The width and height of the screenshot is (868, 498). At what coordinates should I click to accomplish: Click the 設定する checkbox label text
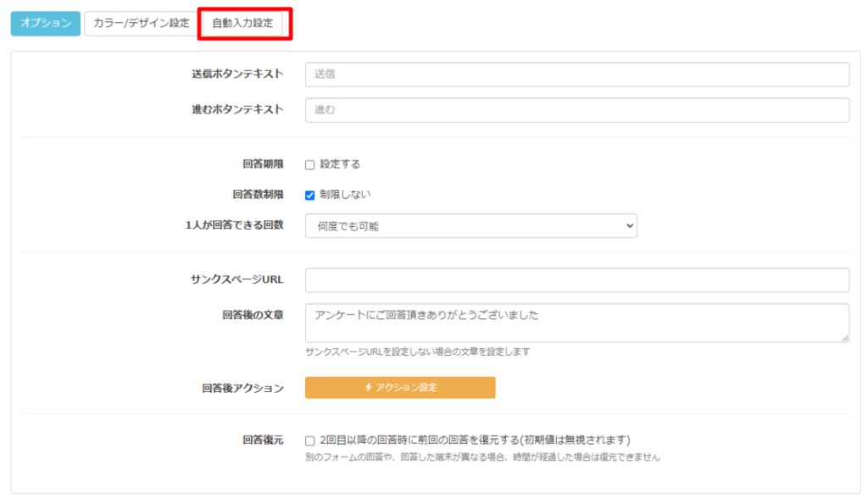[x=340, y=164]
